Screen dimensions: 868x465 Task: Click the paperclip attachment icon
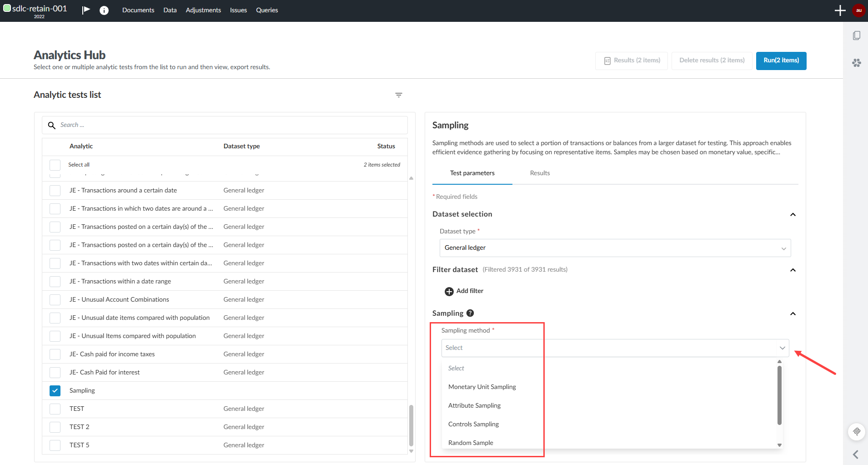point(856,431)
